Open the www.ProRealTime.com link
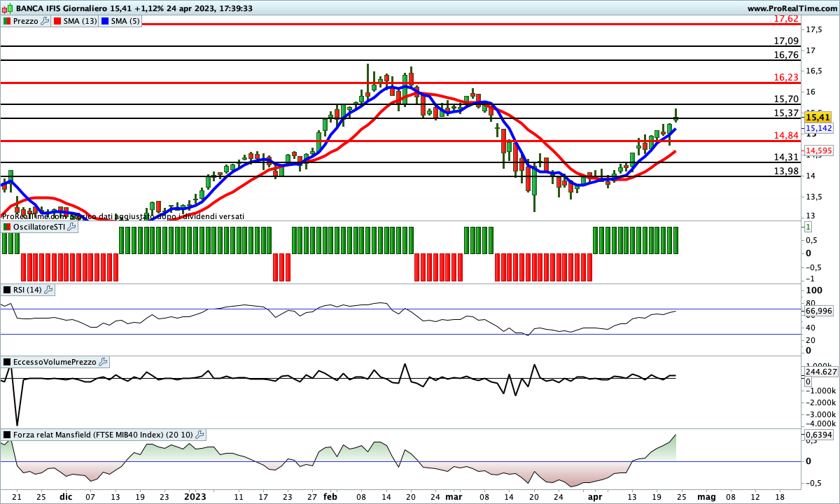The width and height of the screenshot is (840, 504). click(792, 8)
